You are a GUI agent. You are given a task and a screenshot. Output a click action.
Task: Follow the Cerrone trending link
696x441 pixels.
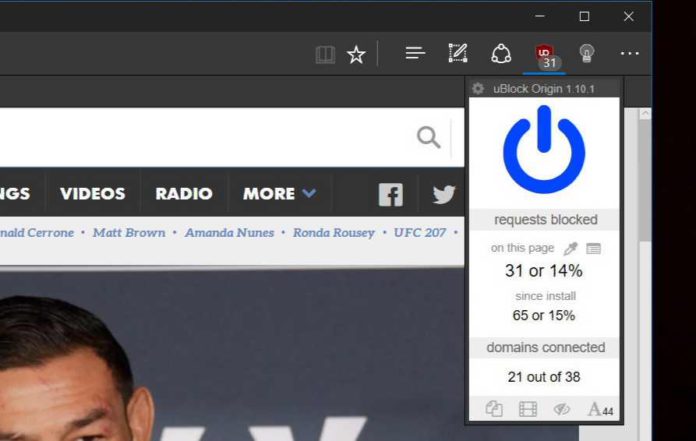click(x=37, y=232)
